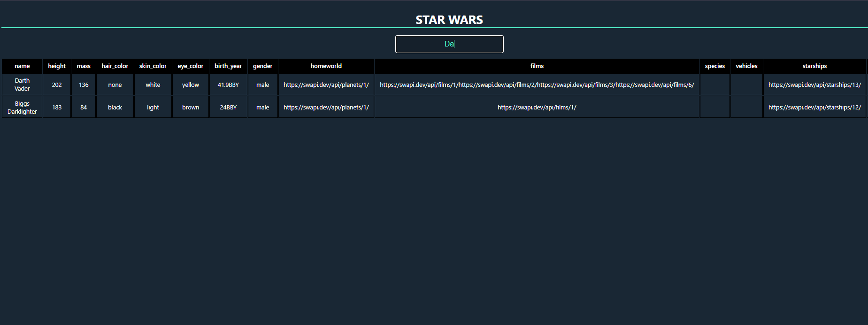The image size is (868, 325).
Task: Click Darth Vader's films URL list
Action: [537, 85]
